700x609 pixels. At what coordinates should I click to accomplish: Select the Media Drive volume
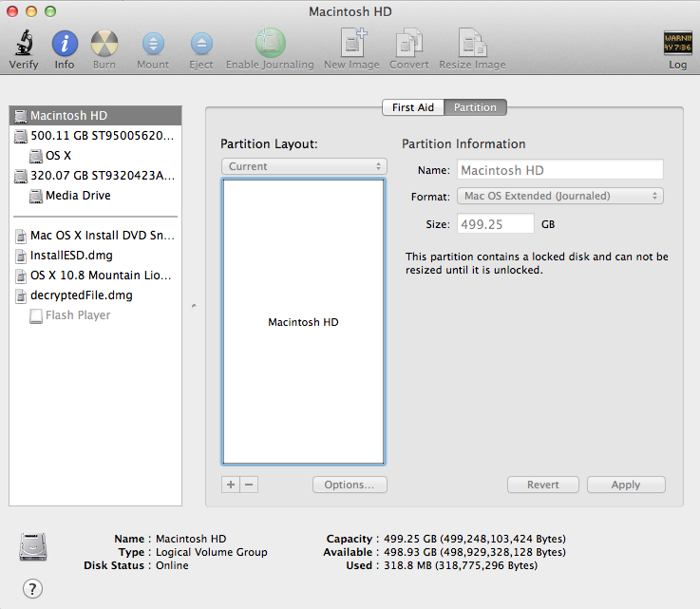(95, 196)
